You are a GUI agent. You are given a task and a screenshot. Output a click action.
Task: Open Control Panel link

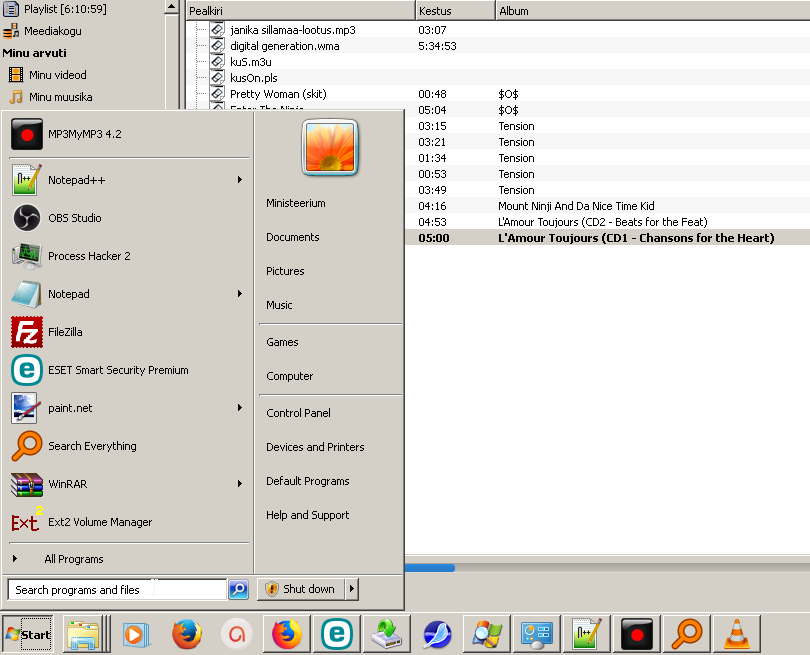[x=299, y=413]
